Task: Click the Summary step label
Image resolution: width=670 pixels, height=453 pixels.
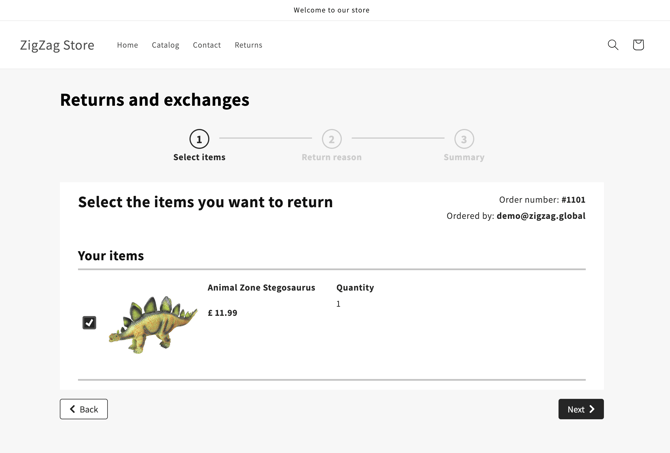Action: tap(464, 157)
